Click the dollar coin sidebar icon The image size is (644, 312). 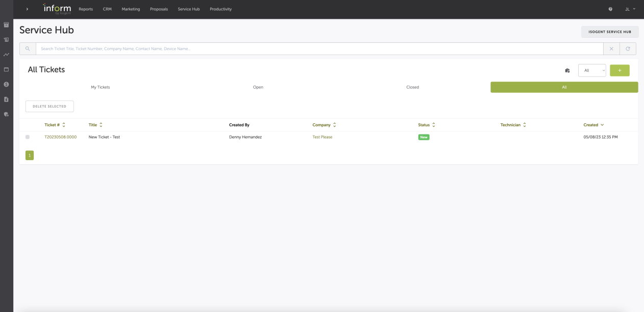coord(6,84)
